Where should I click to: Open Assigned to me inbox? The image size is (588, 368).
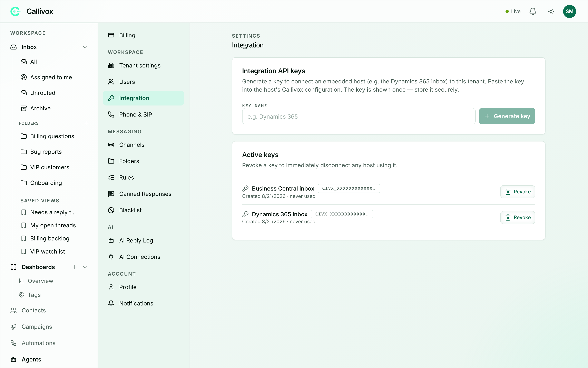(54, 77)
